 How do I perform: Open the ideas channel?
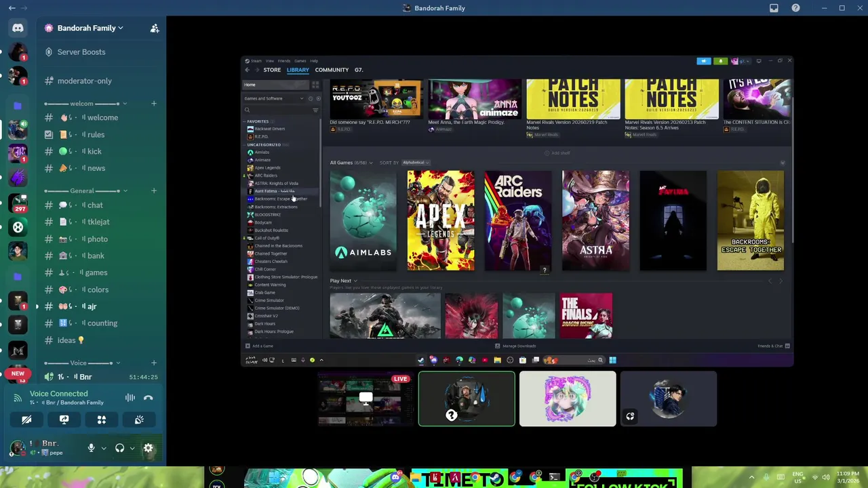(x=100, y=340)
